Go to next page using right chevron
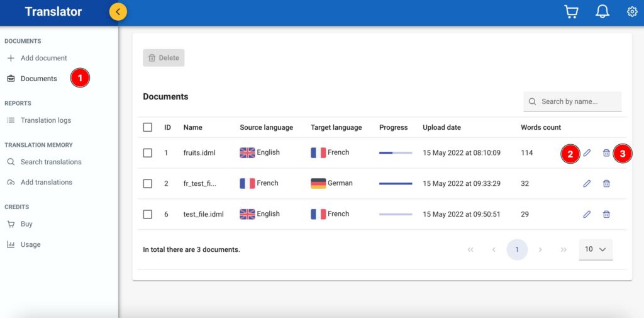Image resolution: width=644 pixels, height=318 pixels. 540,250
